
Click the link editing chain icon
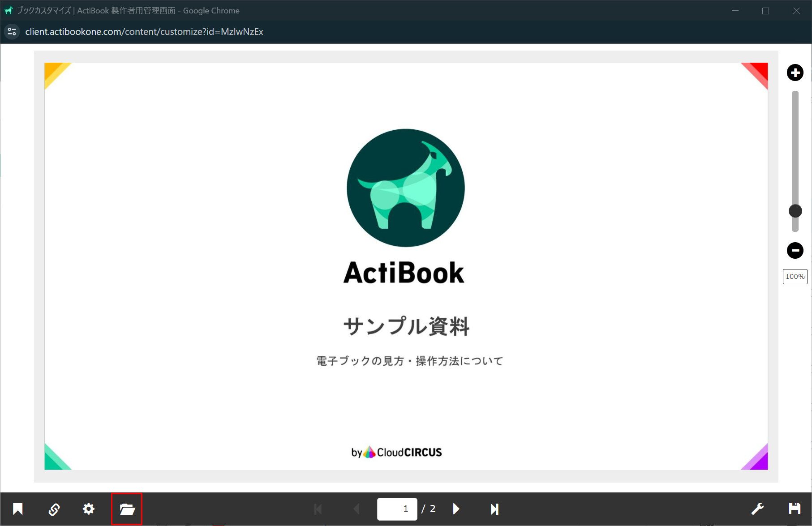(x=54, y=509)
